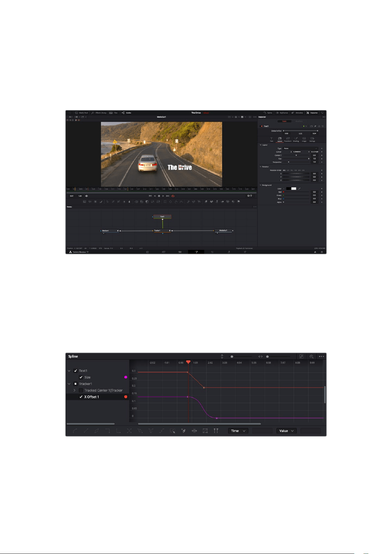Open the project Home icon
This screenshot has height=554, width=392.
click(315, 252)
